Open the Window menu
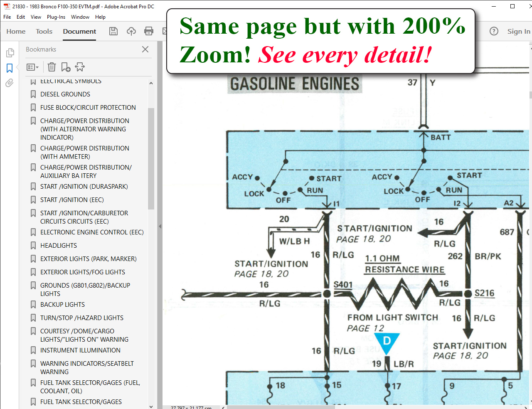The height and width of the screenshot is (409, 532). point(80,17)
